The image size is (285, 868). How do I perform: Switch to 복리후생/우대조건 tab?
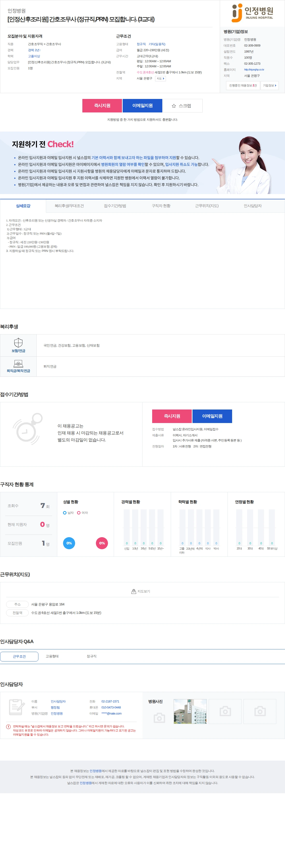[69, 206]
